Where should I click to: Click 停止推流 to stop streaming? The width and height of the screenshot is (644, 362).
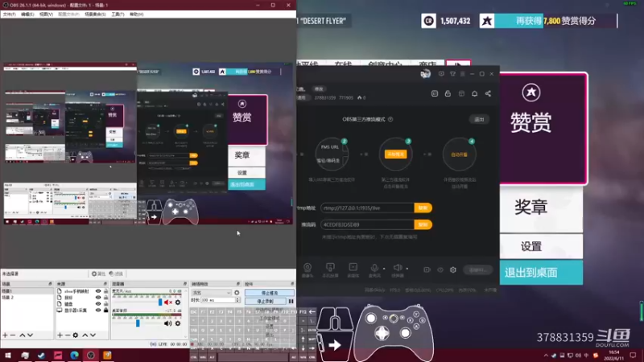tap(270, 293)
